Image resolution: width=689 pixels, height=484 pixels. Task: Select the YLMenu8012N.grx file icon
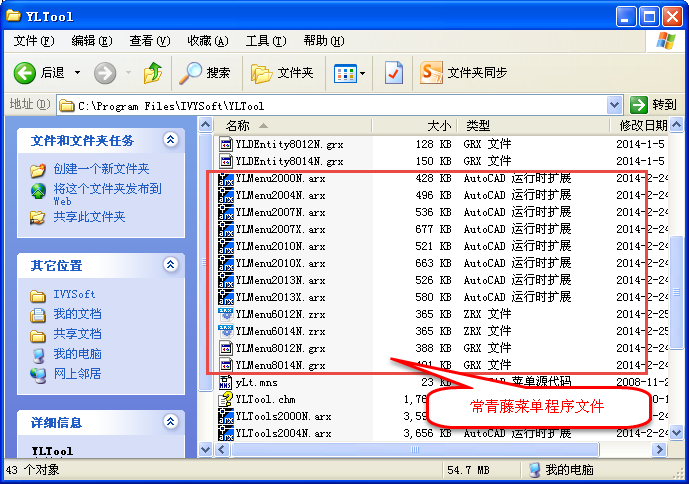225,348
